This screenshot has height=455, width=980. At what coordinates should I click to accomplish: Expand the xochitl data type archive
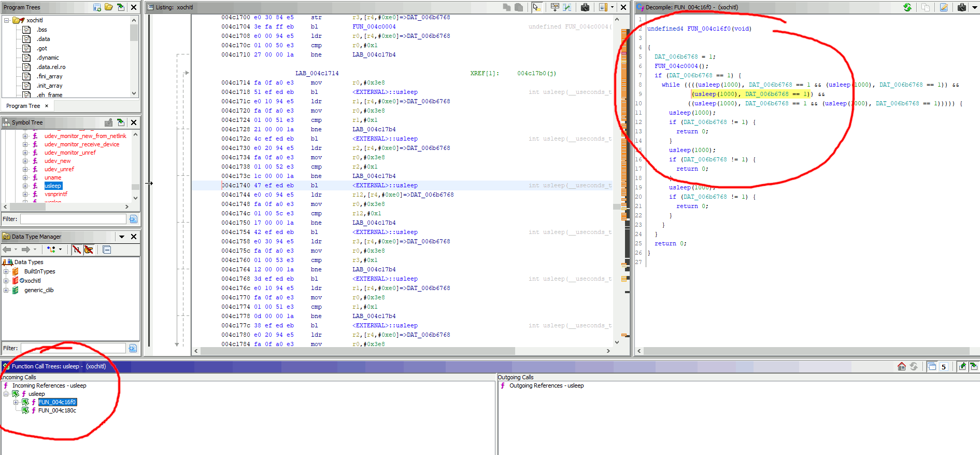coord(6,281)
